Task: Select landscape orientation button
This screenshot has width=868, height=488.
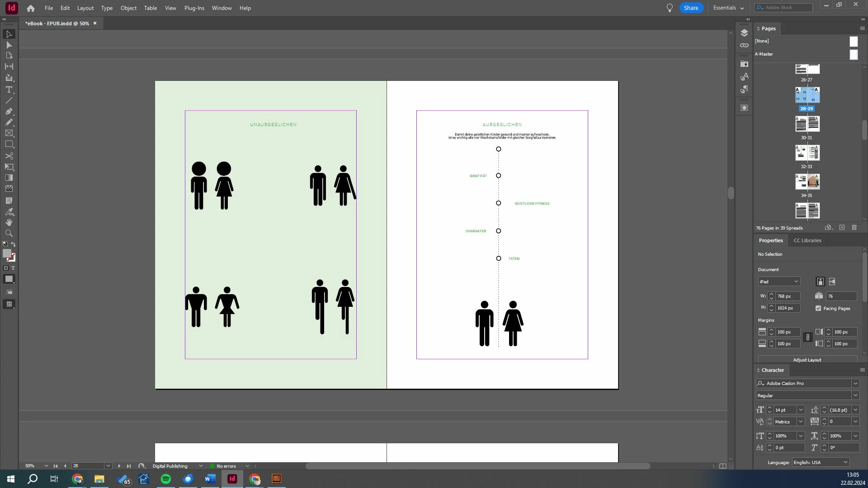Action: point(832,282)
